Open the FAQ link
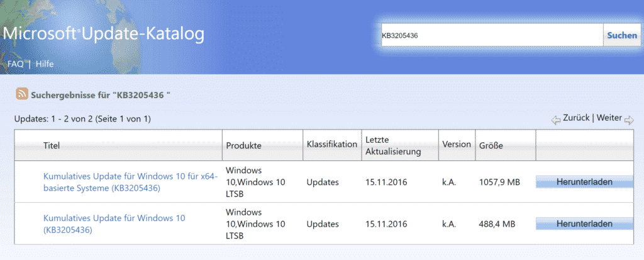 [x=16, y=64]
